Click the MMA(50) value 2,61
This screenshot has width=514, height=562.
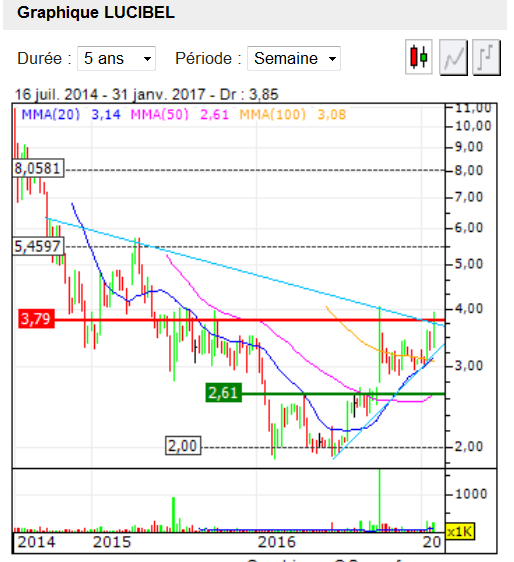pos(214,115)
